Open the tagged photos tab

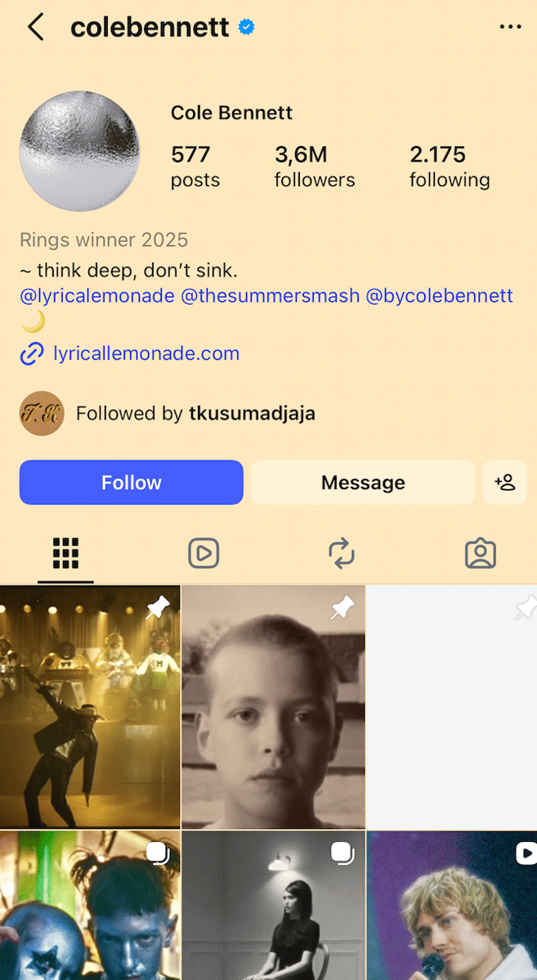[480, 554]
